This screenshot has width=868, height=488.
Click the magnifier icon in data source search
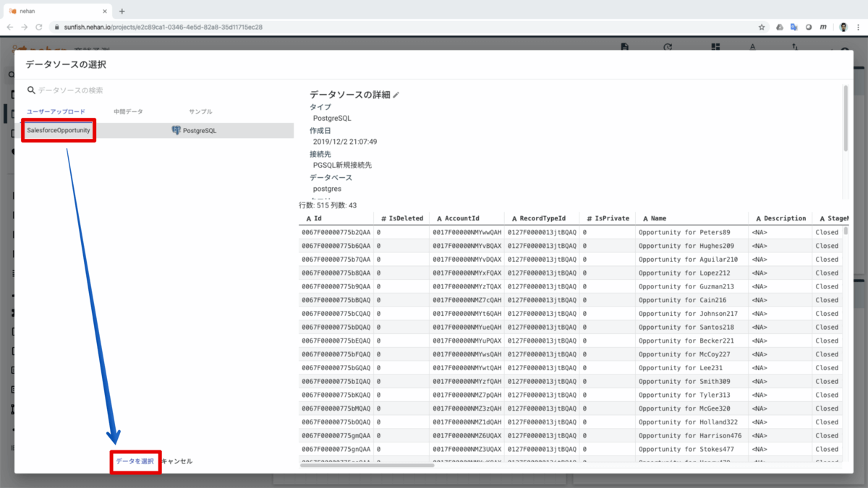(31, 90)
